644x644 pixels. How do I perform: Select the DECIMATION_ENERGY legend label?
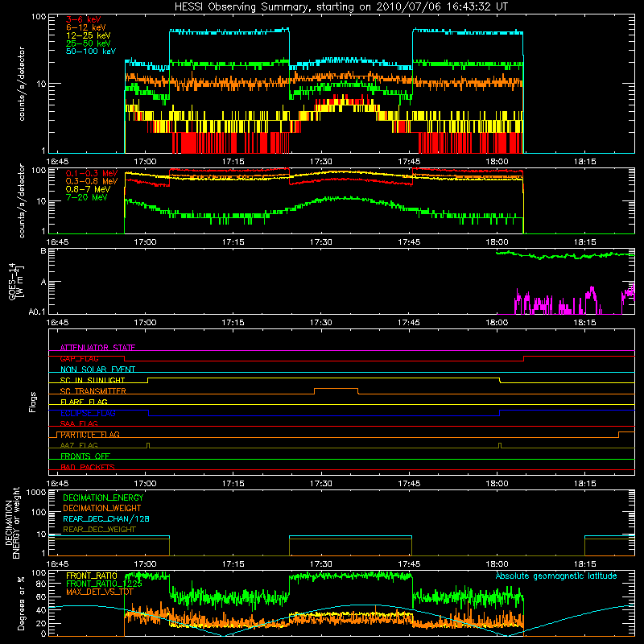[103, 497]
